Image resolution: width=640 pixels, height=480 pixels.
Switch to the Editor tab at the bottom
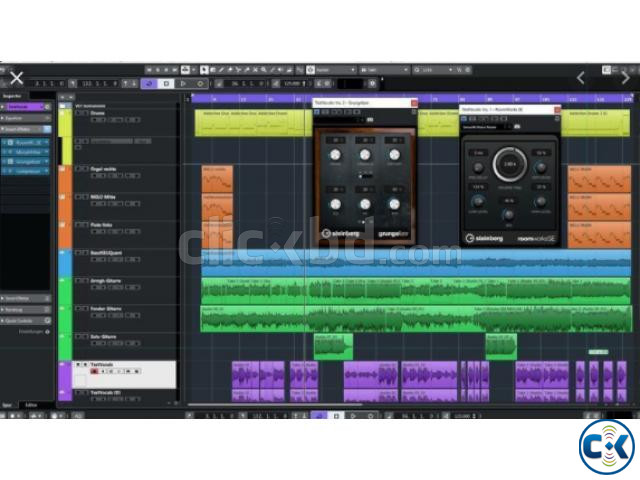coord(31,405)
